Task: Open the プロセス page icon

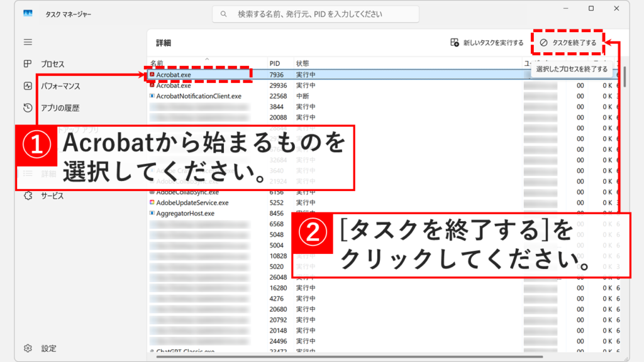Action: 28,63
